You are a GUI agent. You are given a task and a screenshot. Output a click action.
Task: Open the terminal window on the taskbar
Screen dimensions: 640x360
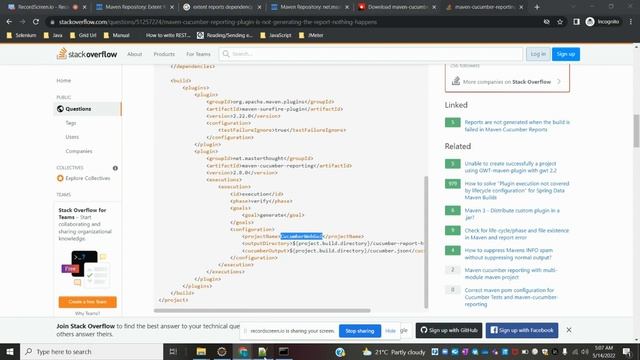pos(284,351)
